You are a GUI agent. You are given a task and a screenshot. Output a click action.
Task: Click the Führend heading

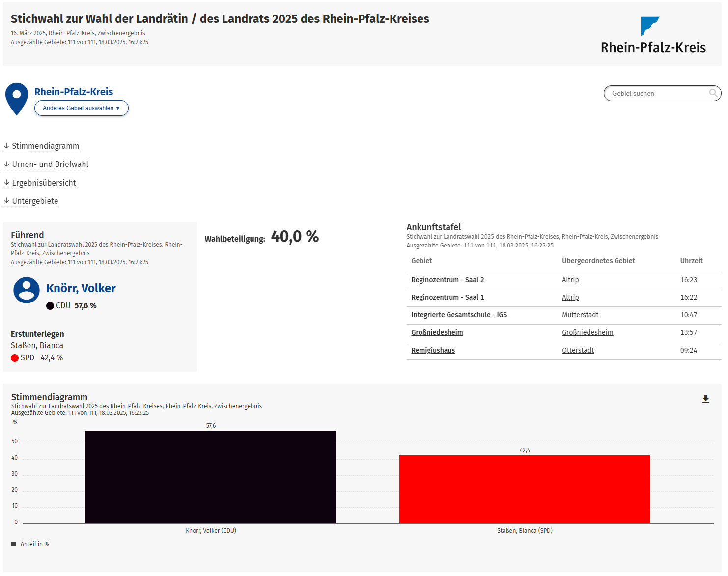pos(28,235)
